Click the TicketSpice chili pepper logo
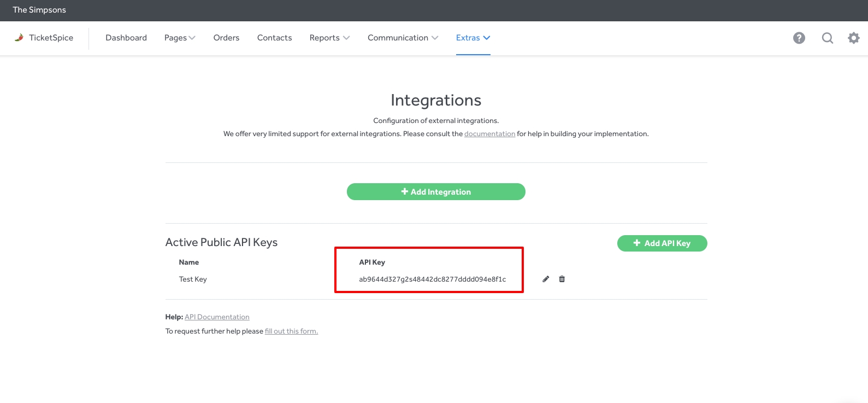This screenshot has width=868, height=403. pyautogui.click(x=19, y=38)
